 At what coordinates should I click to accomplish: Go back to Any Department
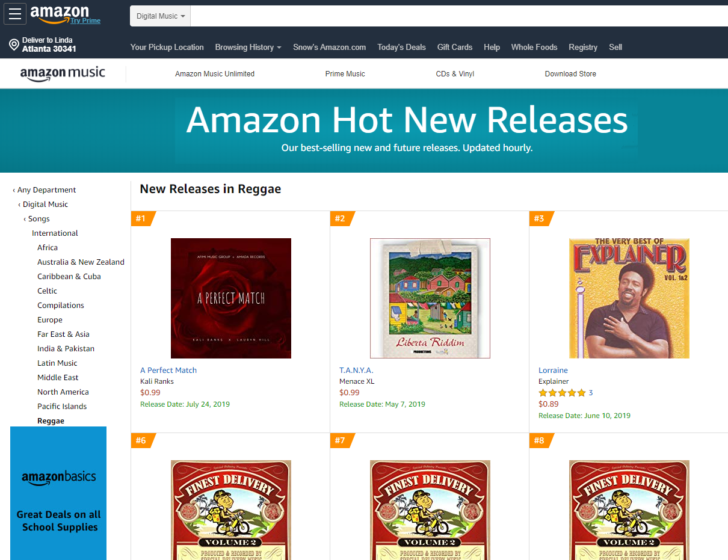pos(45,190)
